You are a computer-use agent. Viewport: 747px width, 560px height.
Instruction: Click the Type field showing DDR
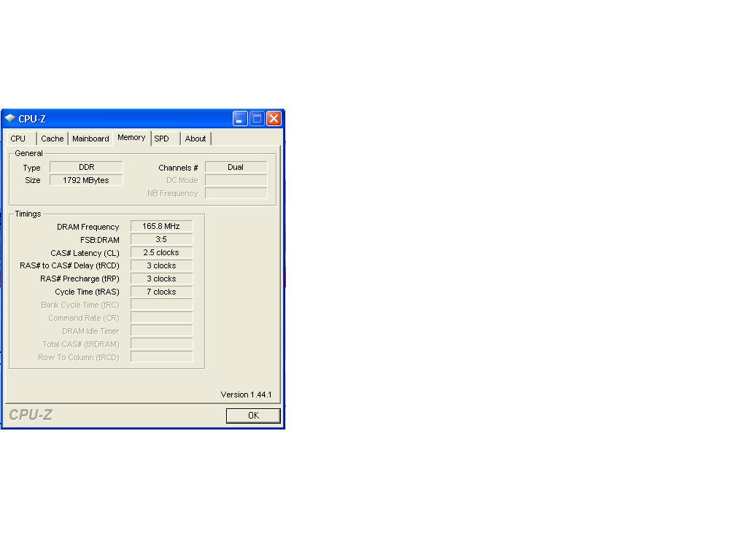[86, 167]
